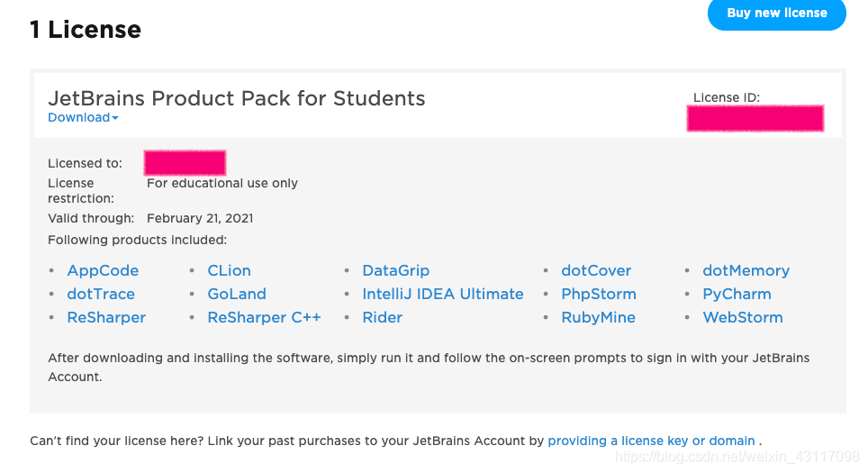This screenshot has width=868, height=473.
Task: Click the dotTrace link
Action: (x=101, y=294)
